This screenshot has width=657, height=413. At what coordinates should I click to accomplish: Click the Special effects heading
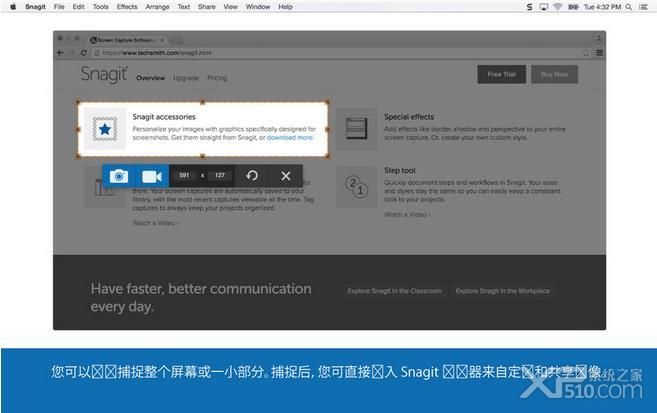pos(409,117)
